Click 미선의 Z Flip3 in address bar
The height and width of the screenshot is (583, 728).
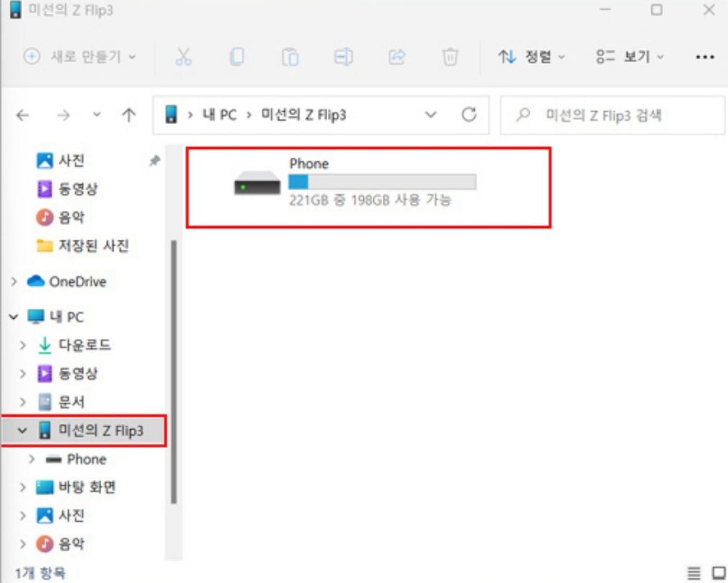click(304, 114)
